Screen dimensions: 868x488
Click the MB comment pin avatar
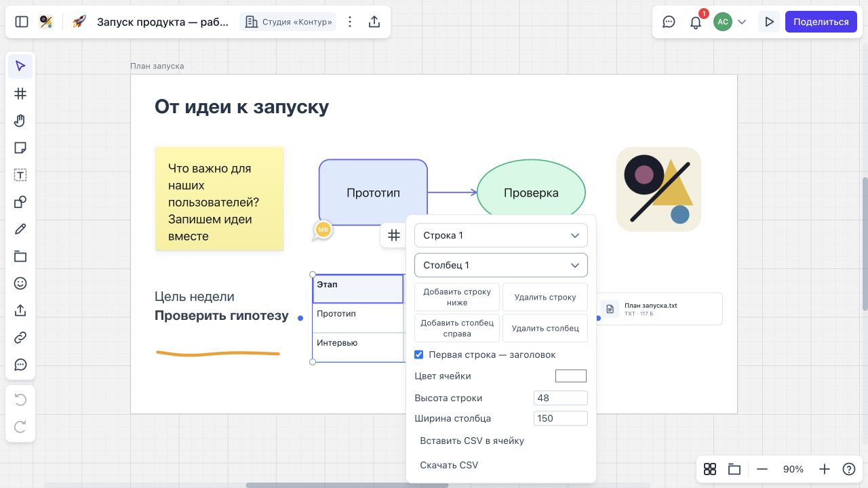tap(323, 230)
